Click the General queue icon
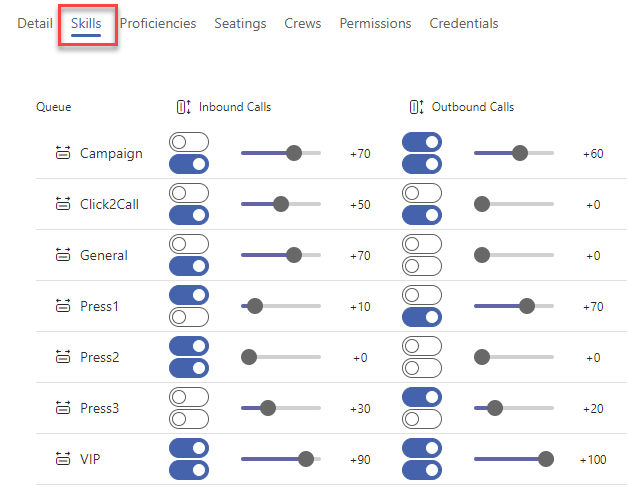Image resolution: width=627 pixels, height=503 pixels. click(x=63, y=255)
